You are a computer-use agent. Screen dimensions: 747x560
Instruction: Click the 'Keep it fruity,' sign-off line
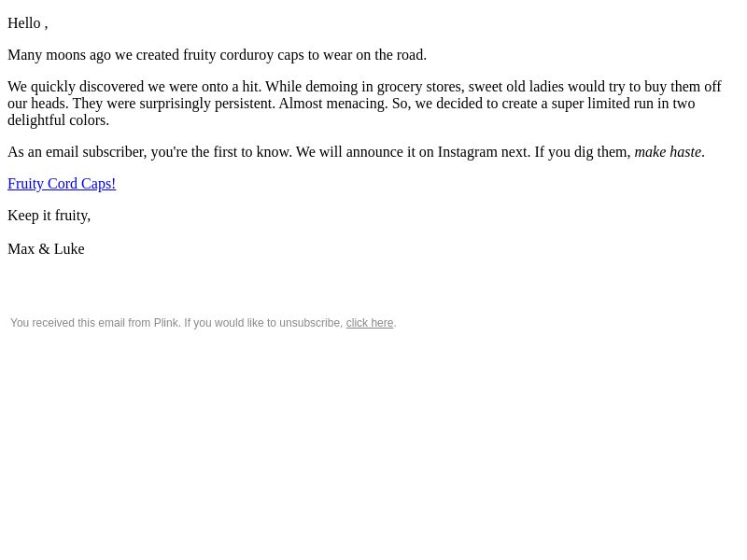(x=49, y=216)
